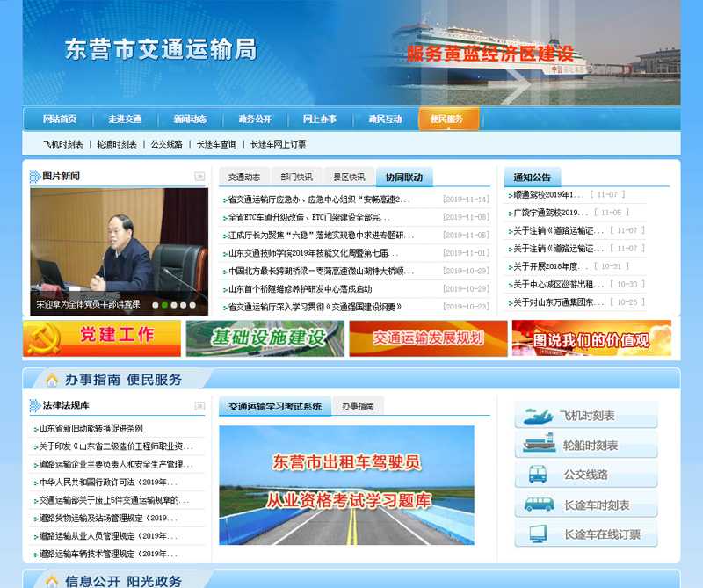Select the third photo news slide dot
703x588 pixels.
[x=174, y=305]
